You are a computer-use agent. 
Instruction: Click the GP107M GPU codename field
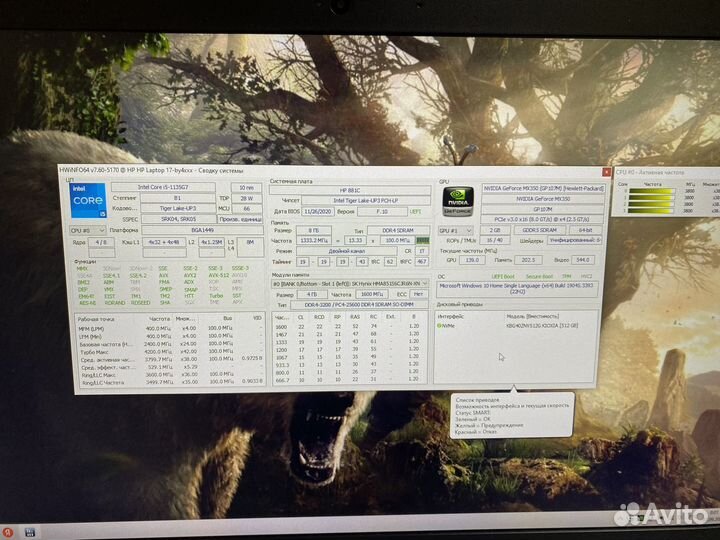coord(543,209)
